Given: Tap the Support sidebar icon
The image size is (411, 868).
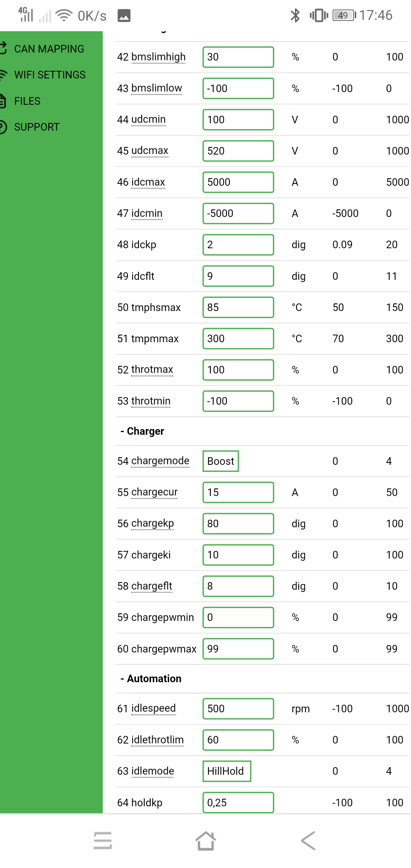Looking at the screenshot, I should [x=3, y=127].
